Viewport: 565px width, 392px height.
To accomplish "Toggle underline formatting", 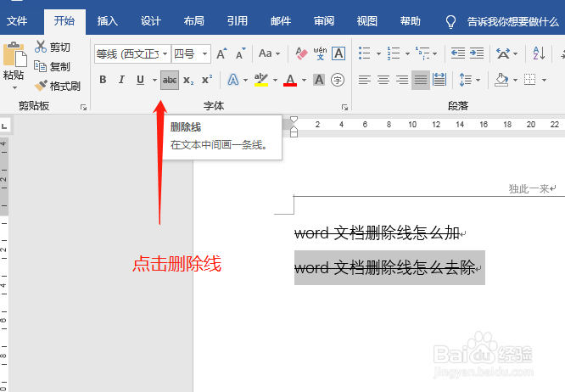I will (141, 80).
